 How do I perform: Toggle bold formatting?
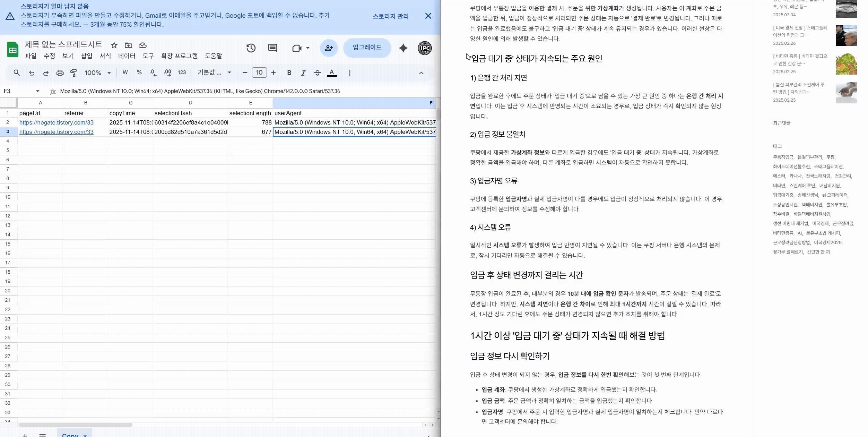click(289, 73)
